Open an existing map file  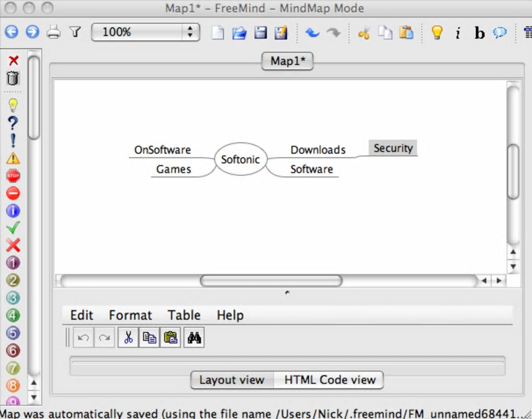[239, 33]
